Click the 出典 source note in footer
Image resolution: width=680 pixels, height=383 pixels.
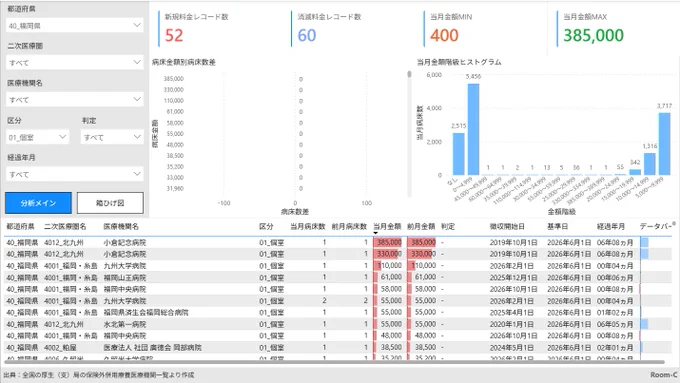[99, 375]
